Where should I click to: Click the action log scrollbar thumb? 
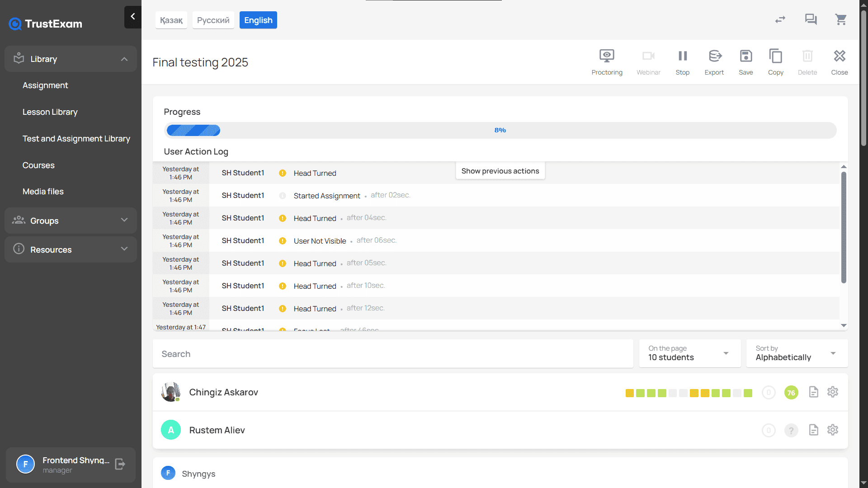(844, 227)
